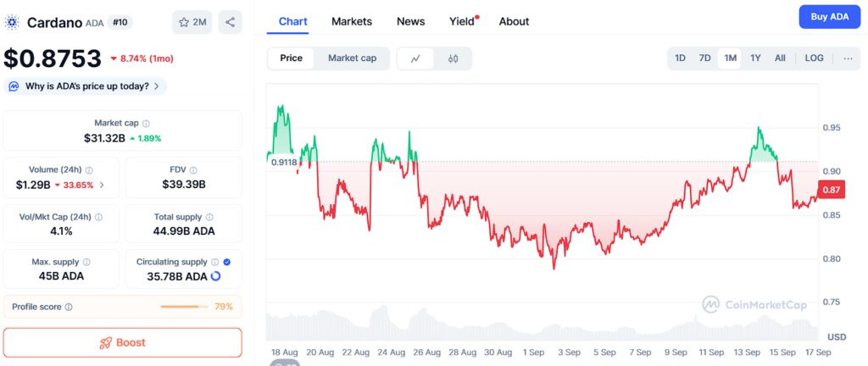Expand the Volume (24h) details chevron
Image resolution: width=868 pixels, height=366 pixels.
pos(103,185)
